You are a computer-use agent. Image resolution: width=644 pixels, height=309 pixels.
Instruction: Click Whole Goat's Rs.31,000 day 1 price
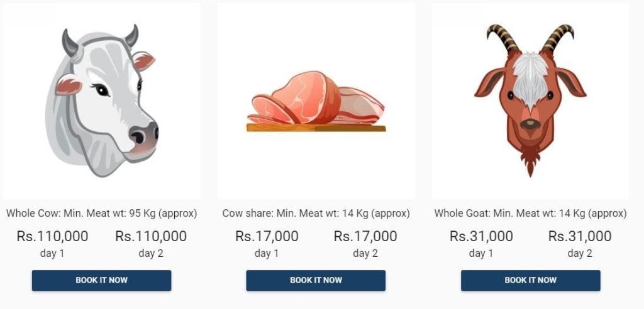point(481,236)
